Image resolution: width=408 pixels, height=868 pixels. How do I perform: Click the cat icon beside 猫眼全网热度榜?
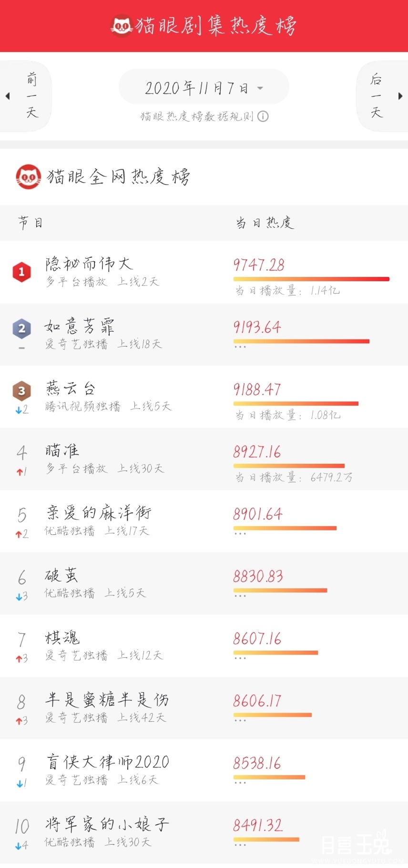point(29,177)
